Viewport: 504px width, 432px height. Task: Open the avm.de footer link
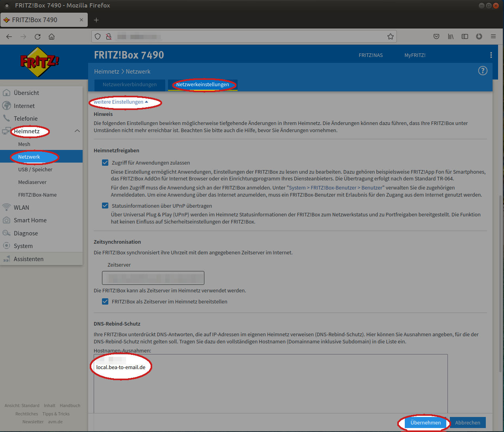pyautogui.click(x=55, y=422)
